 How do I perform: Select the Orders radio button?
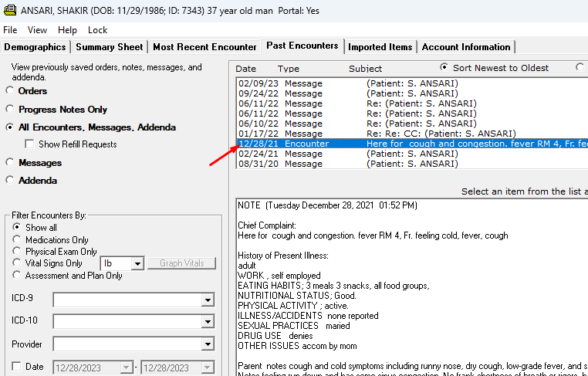(10, 91)
